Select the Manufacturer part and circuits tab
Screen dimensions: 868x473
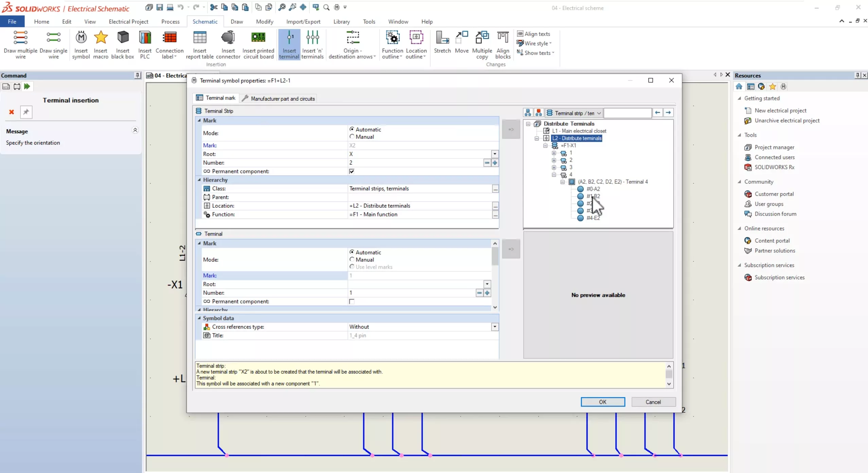(282, 98)
